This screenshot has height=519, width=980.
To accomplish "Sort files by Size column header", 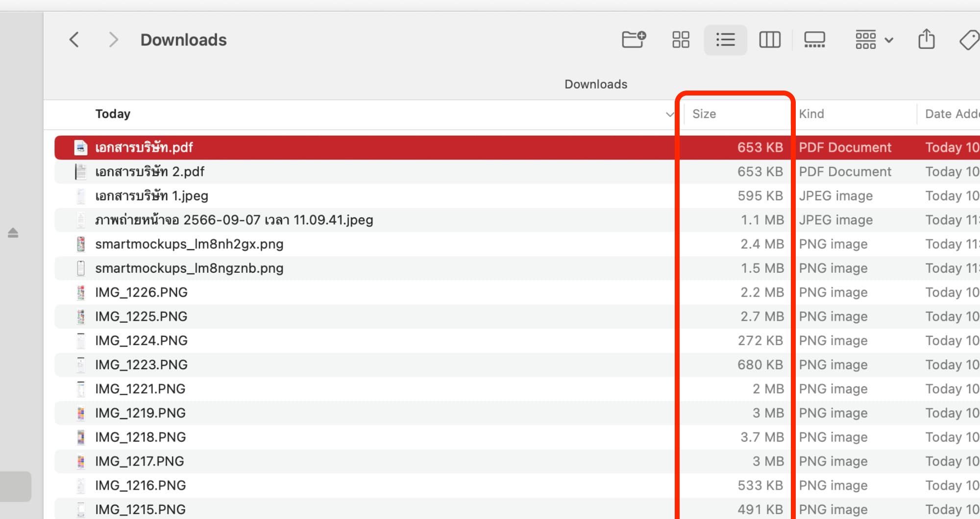I will [x=704, y=114].
